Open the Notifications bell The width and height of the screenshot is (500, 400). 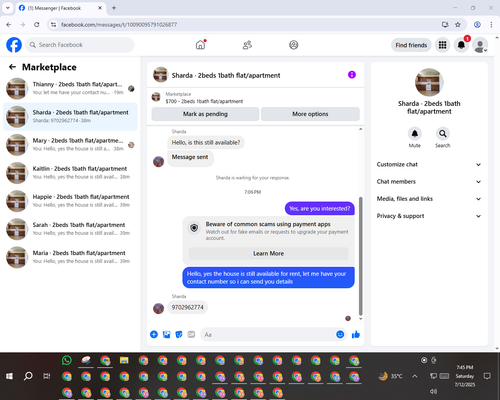click(461, 45)
